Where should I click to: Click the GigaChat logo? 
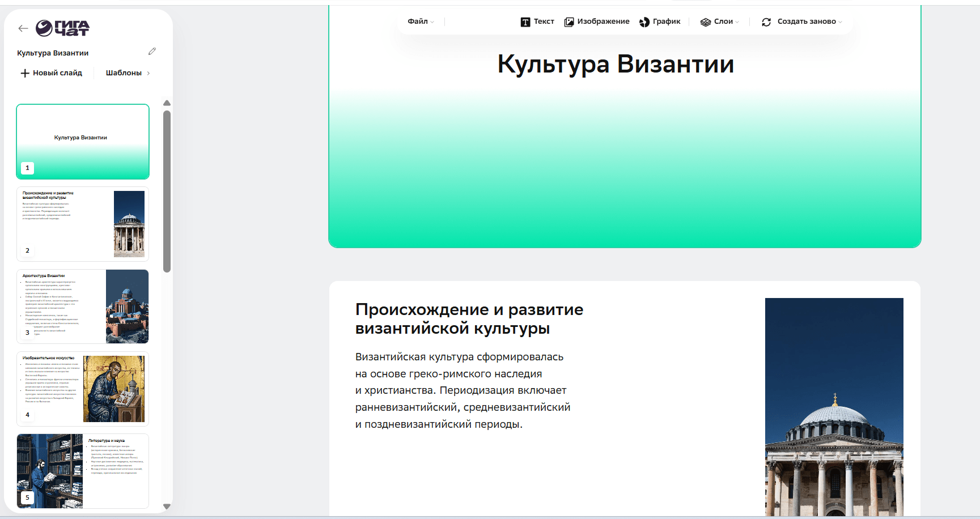coord(62,28)
